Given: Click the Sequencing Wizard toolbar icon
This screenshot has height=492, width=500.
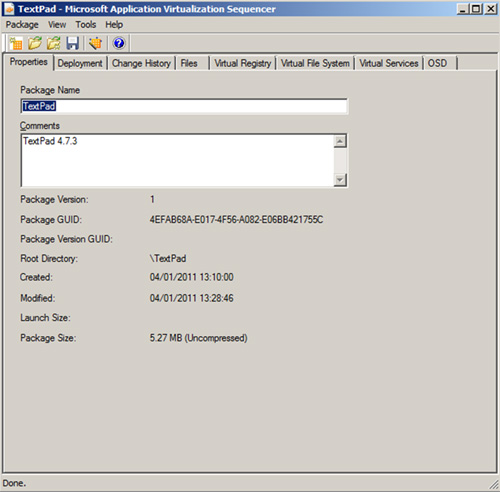Looking at the screenshot, I should 95,43.
